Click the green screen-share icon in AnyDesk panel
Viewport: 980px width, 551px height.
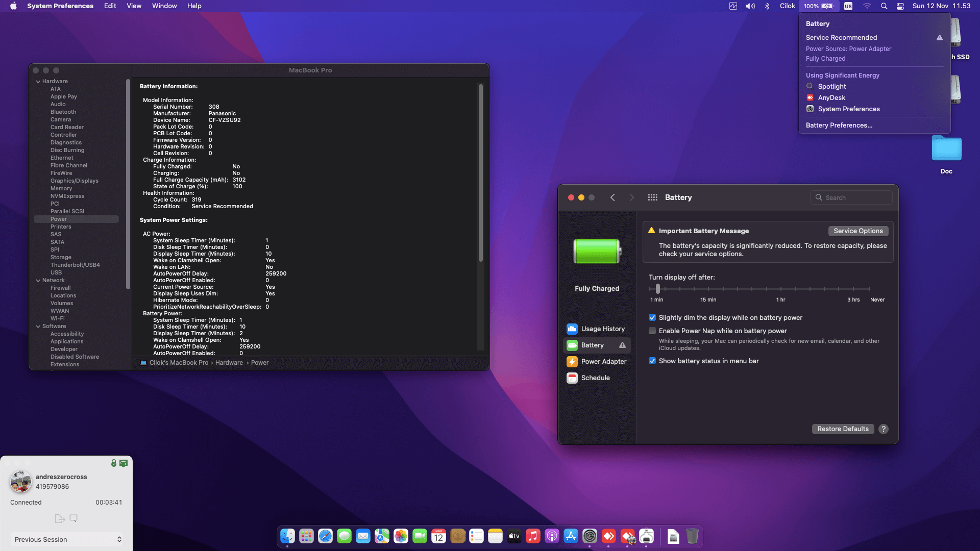(124, 463)
